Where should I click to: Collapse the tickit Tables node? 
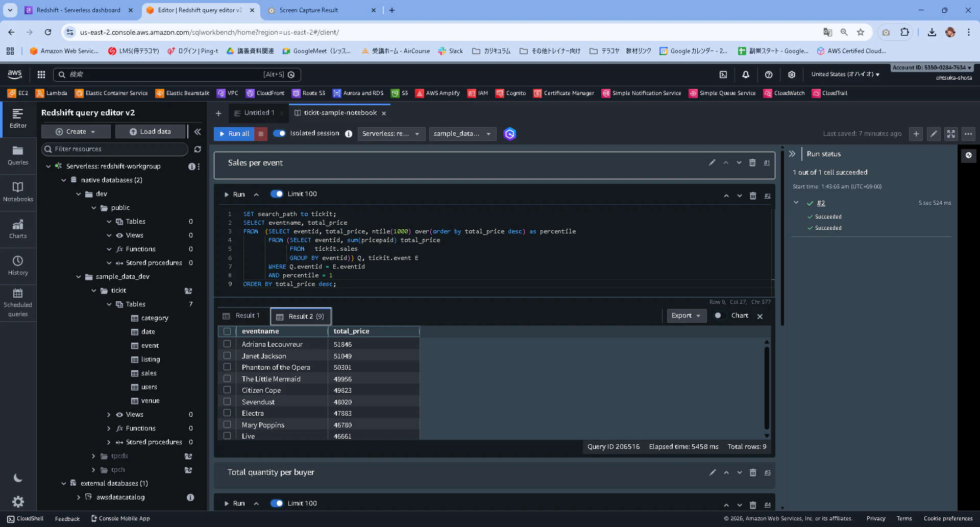click(x=109, y=304)
